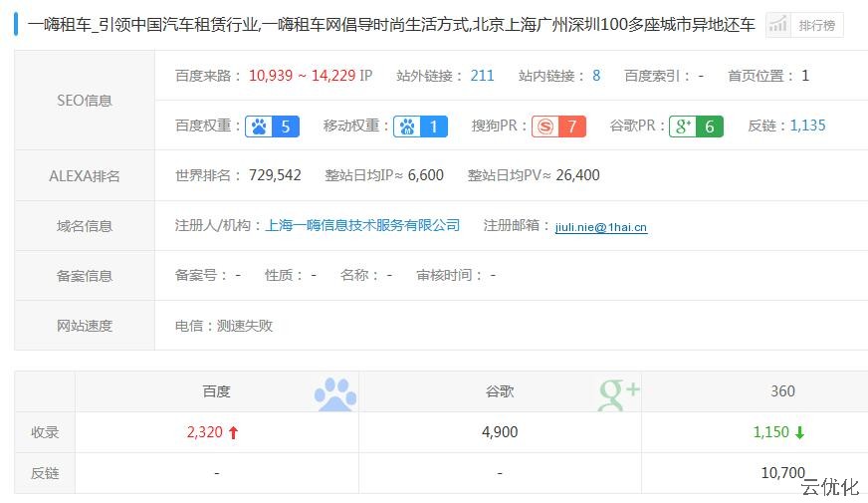Viewport: 868px width, 503px height.
Task: Click the 百度来路 IP range value
Action: pos(310,76)
